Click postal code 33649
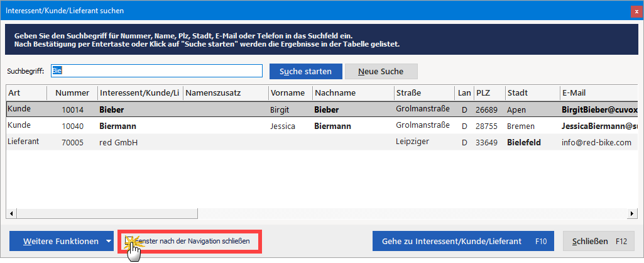This screenshot has width=644, height=263. [x=487, y=143]
